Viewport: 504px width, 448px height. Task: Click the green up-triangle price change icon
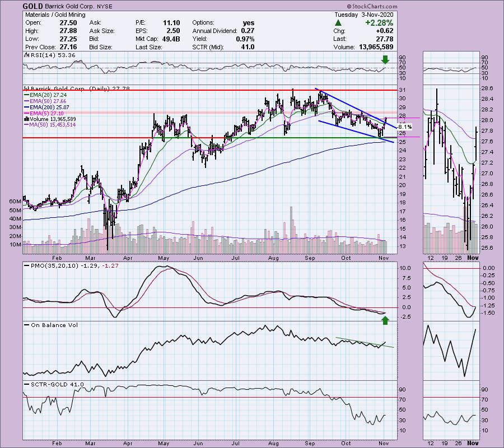(338, 23)
